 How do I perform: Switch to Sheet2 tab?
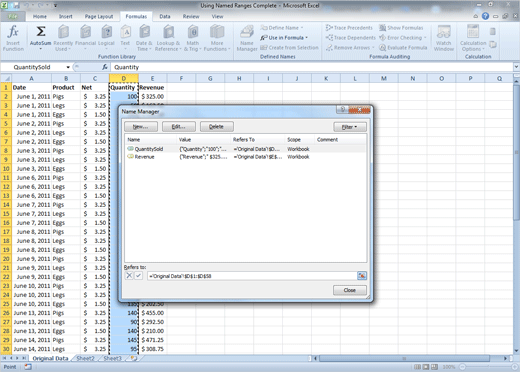point(85,358)
